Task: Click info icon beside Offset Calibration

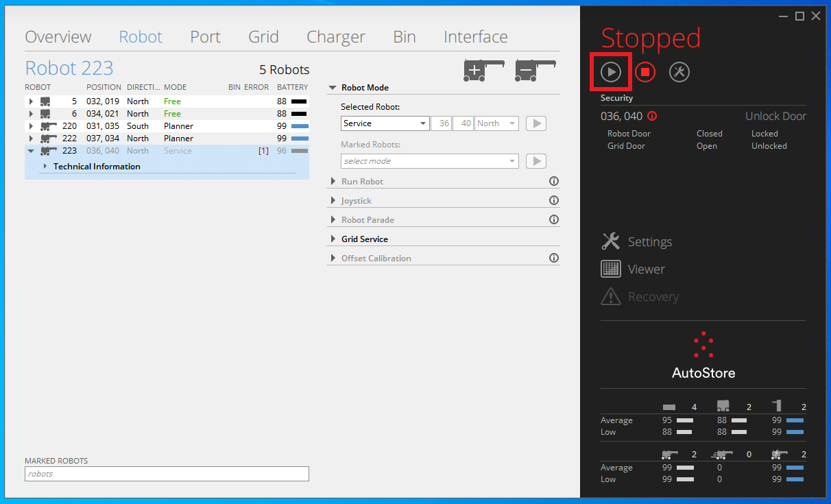Action: [x=554, y=259]
